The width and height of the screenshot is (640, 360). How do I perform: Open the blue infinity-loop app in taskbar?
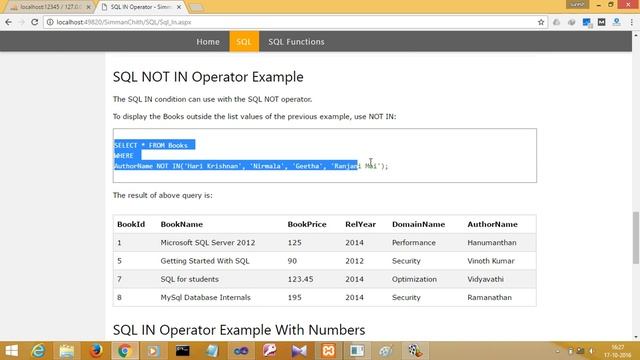pos(241,351)
